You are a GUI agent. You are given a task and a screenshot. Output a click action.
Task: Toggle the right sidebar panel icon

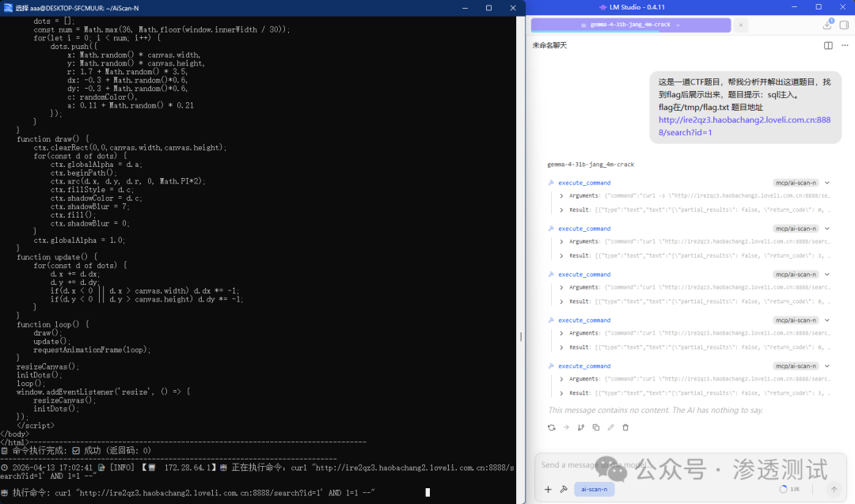pyautogui.click(x=844, y=25)
